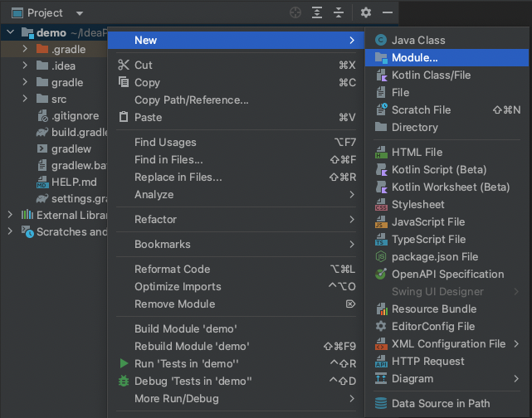Image resolution: width=532 pixels, height=418 pixels.
Task: Open the Project view dropdown arrow
Action: pyautogui.click(x=80, y=13)
